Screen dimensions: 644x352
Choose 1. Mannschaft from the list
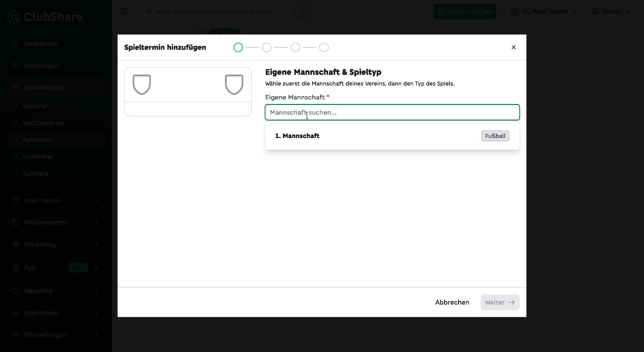click(x=392, y=136)
